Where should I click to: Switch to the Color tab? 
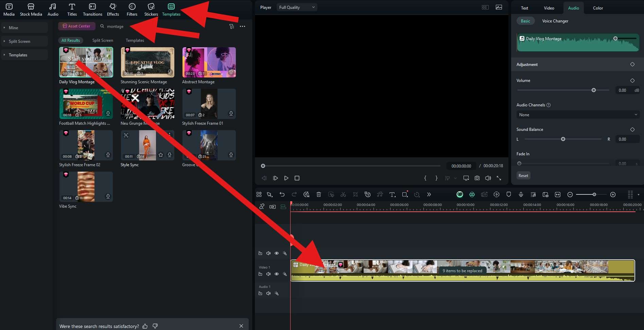tap(598, 8)
